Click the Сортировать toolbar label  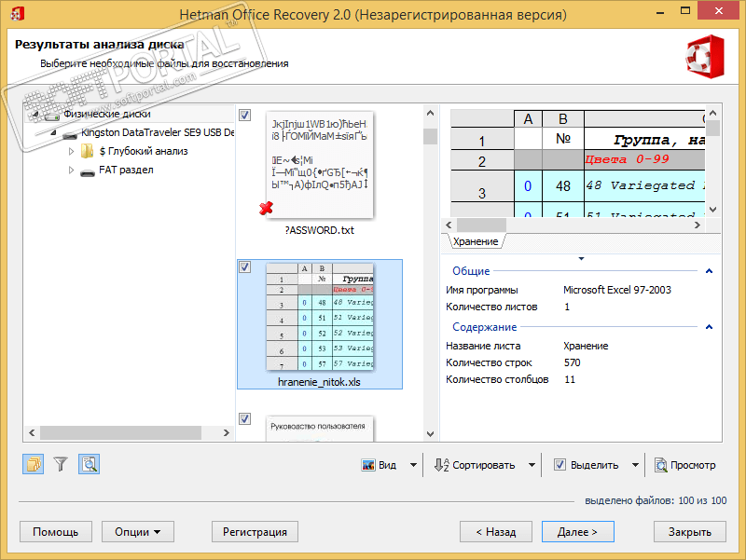point(484,465)
